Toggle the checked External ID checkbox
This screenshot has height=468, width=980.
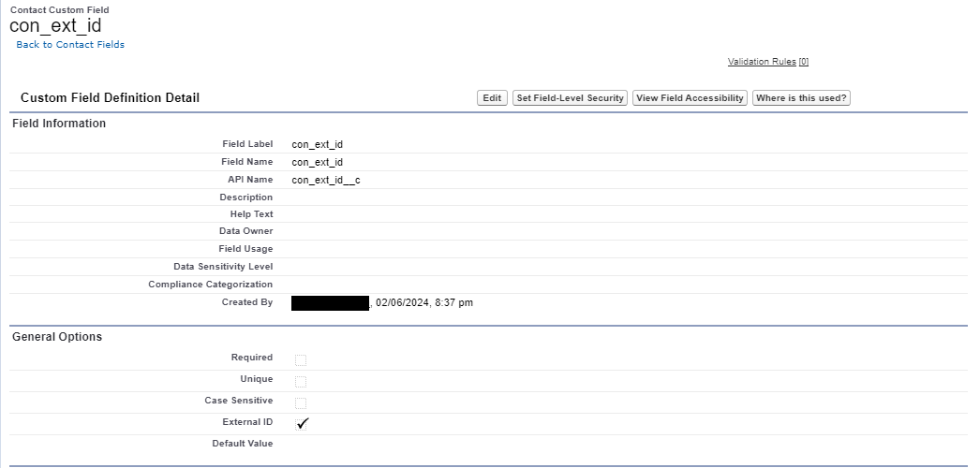(302, 424)
